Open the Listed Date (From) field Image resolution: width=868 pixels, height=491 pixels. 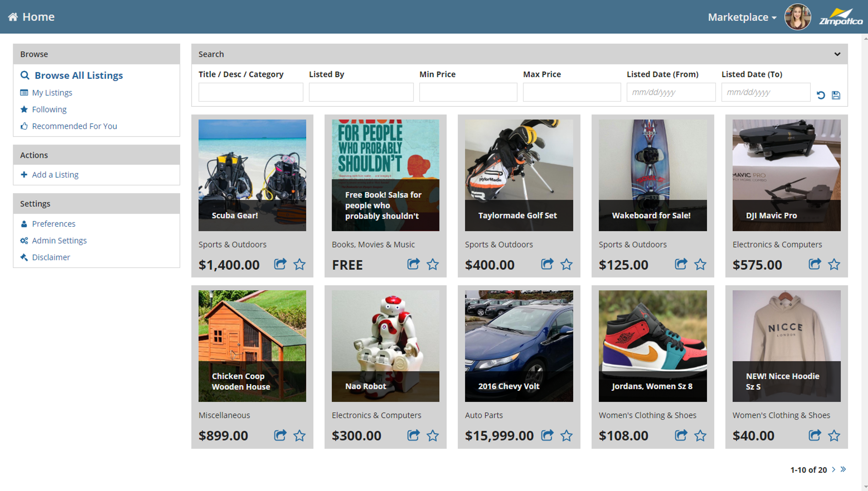[x=671, y=92]
